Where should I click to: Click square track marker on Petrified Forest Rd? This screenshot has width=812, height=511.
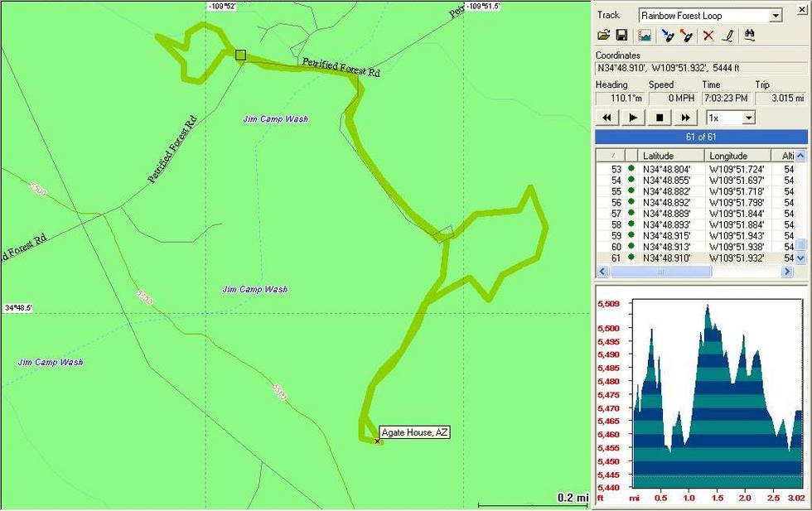click(x=240, y=55)
